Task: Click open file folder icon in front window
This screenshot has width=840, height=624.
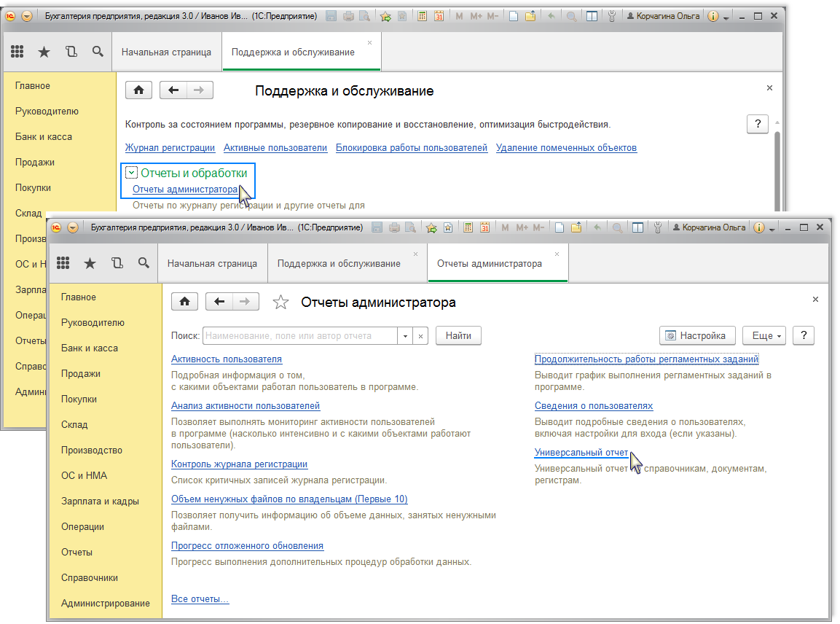Action: 576,227
